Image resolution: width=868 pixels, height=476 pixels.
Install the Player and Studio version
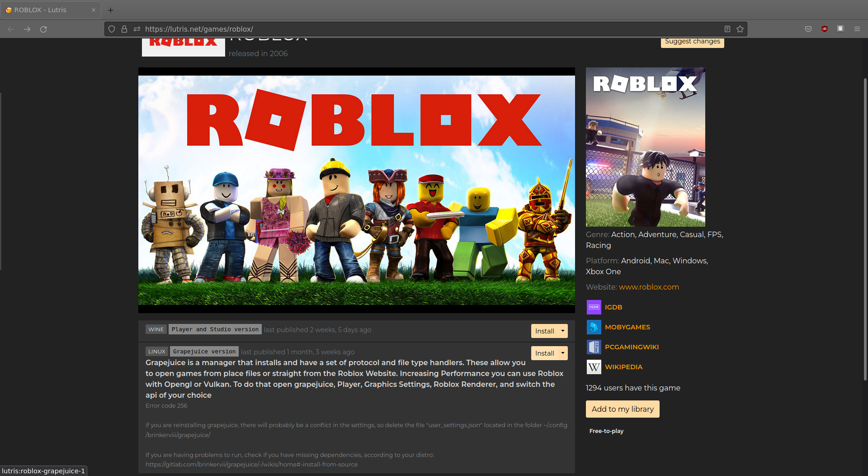tap(545, 331)
